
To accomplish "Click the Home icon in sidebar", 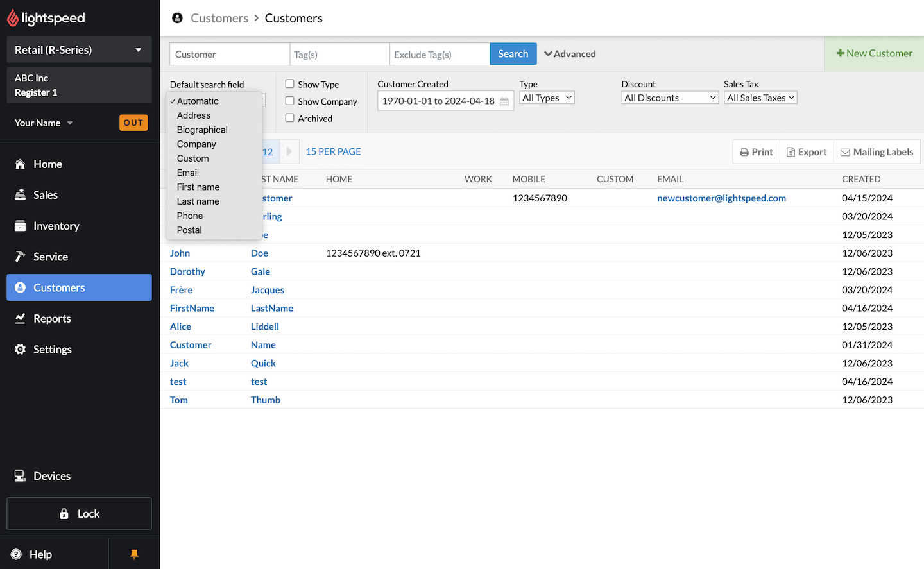I will click(20, 164).
